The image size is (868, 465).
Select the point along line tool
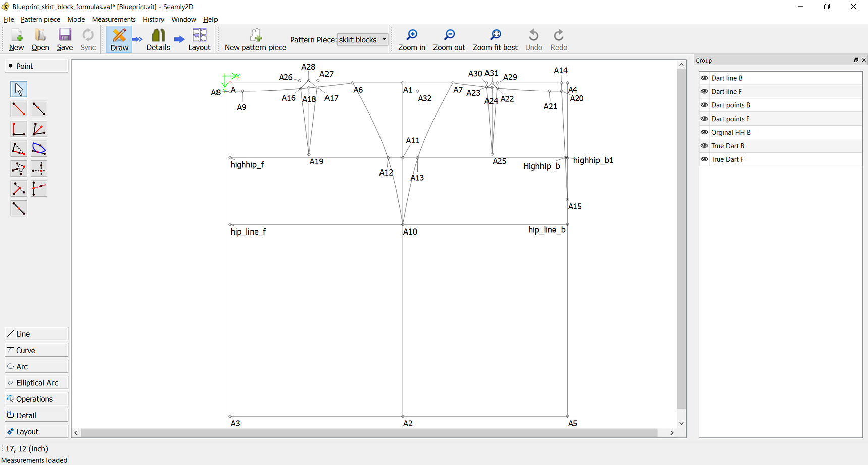39,109
